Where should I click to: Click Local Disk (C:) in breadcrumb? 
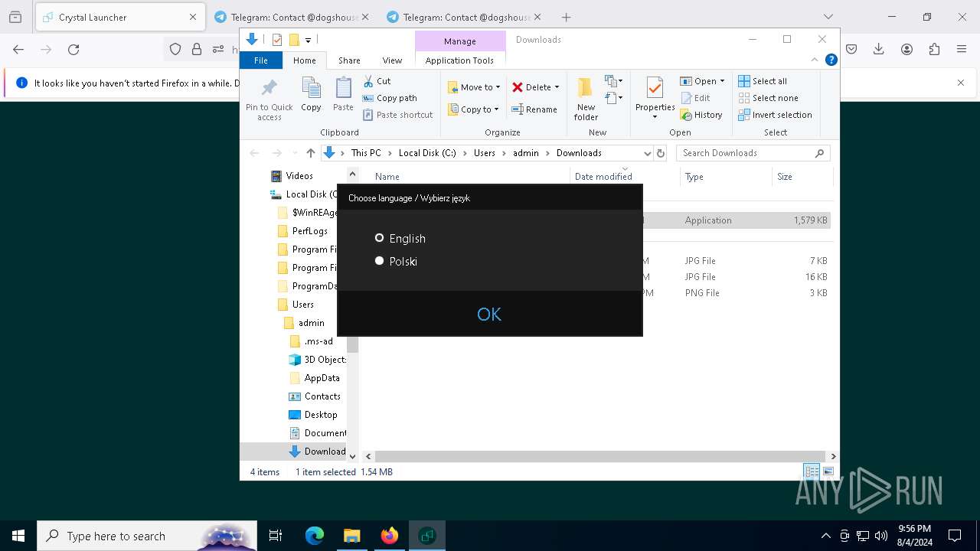427,153
